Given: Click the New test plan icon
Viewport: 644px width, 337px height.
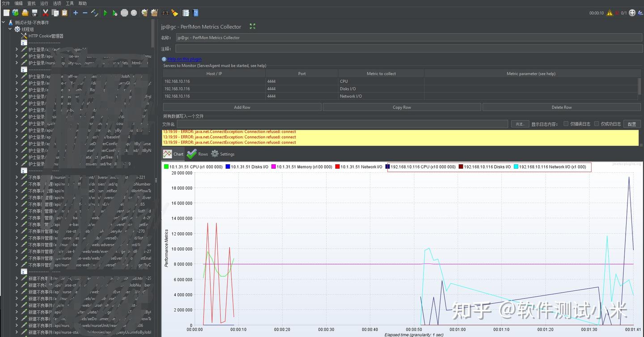Looking at the screenshot, I should (x=6, y=13).
